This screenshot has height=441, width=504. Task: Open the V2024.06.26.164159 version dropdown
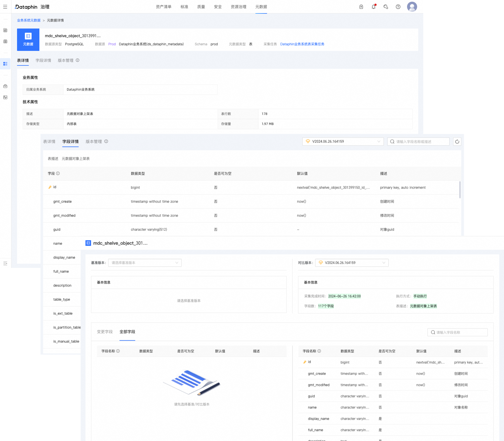pos(343,142)
